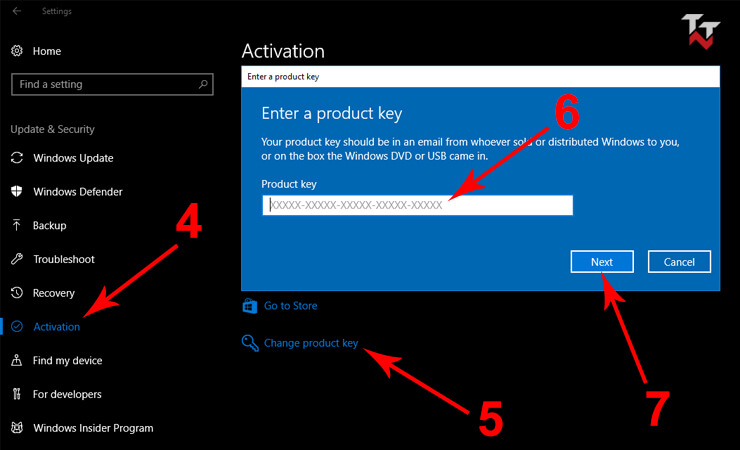Select the Troubleshoot wrench icon

point(17,259)
